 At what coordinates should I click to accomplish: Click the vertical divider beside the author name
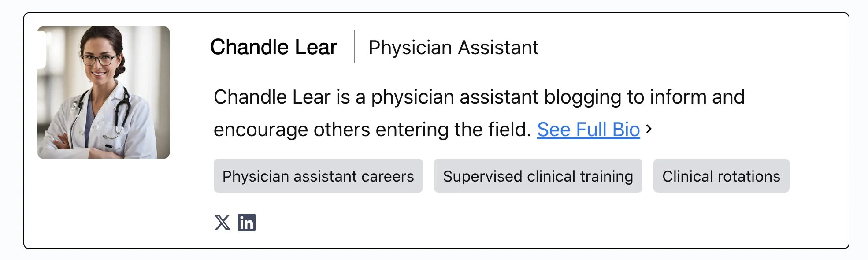pos(355,47)
